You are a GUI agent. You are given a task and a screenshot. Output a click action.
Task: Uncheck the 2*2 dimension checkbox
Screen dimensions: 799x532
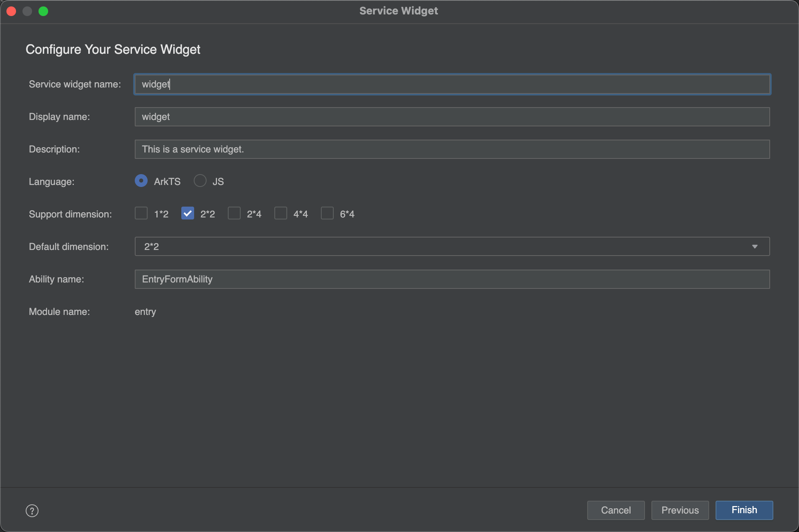tap(188, 213)
